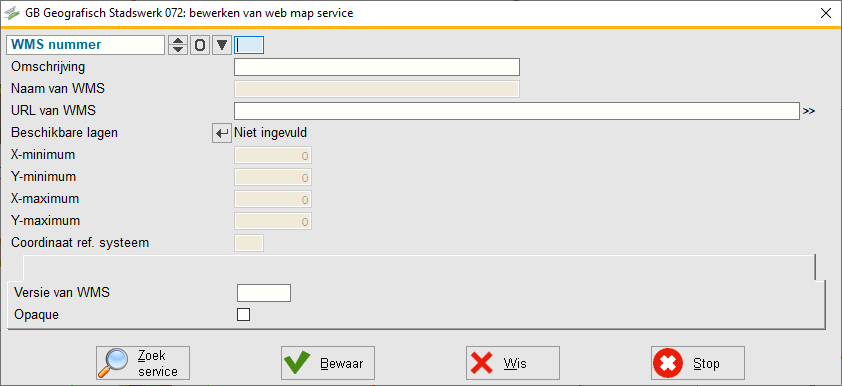Screen dimensions: 842x386
Task: Click the red circle stop icon
Action: click(668, 363)
